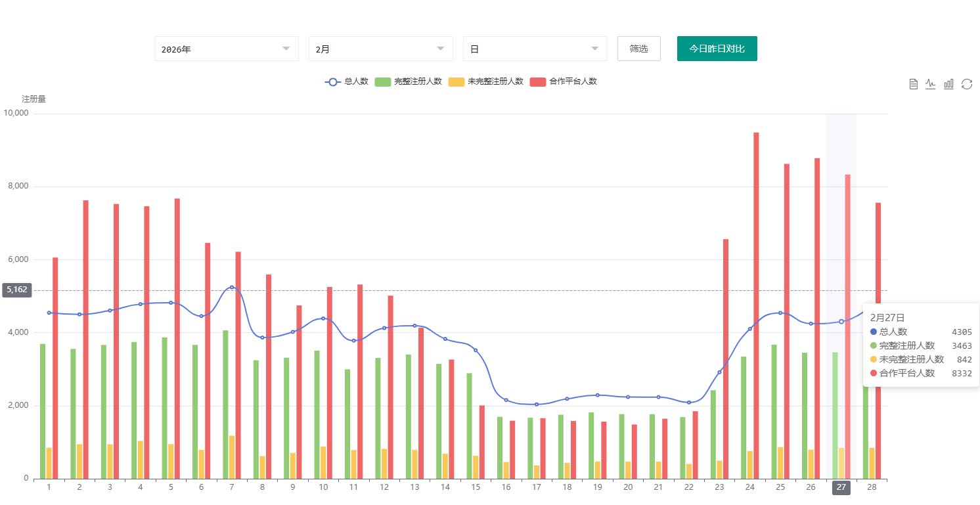Image resolution: width=980 pixels, height=505 pixels.
Task: Click the yellow bar for day 7
Action: [232, 457]
